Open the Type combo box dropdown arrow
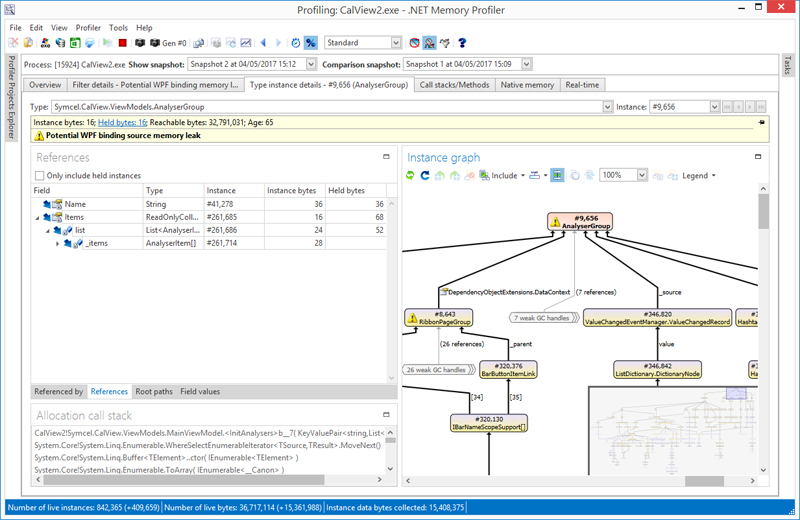Viewport: 800px width, 520px height. coord(607,107)
